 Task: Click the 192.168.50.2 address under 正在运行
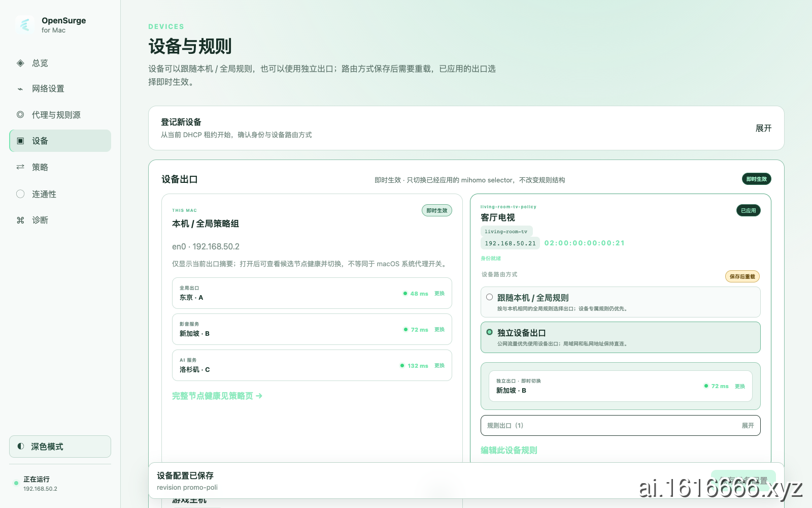pos(40,489)
